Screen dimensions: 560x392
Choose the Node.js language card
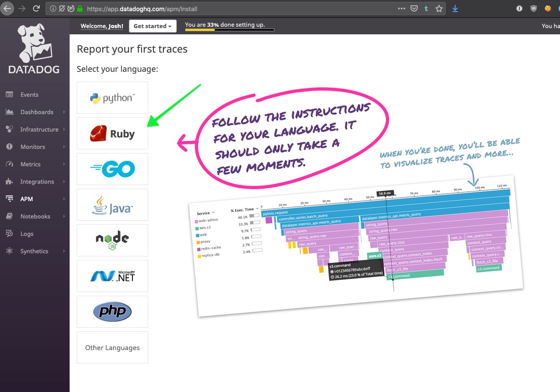point(112,240)
